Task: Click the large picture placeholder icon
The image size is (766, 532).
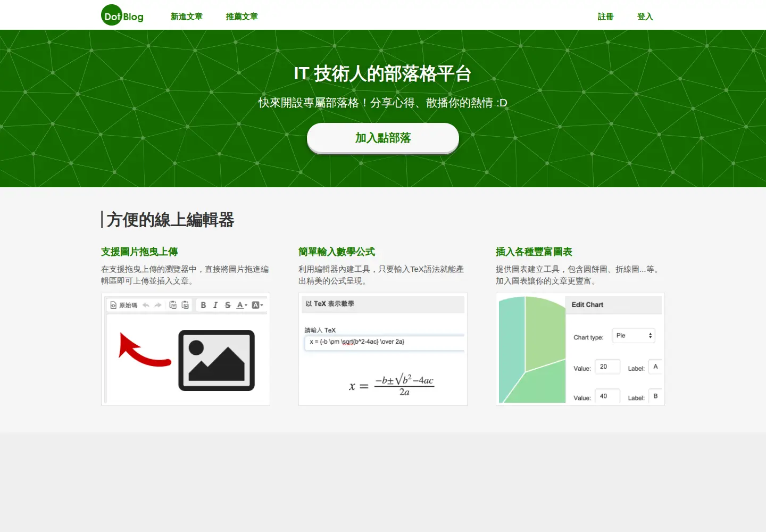Action: click(217, 360)
